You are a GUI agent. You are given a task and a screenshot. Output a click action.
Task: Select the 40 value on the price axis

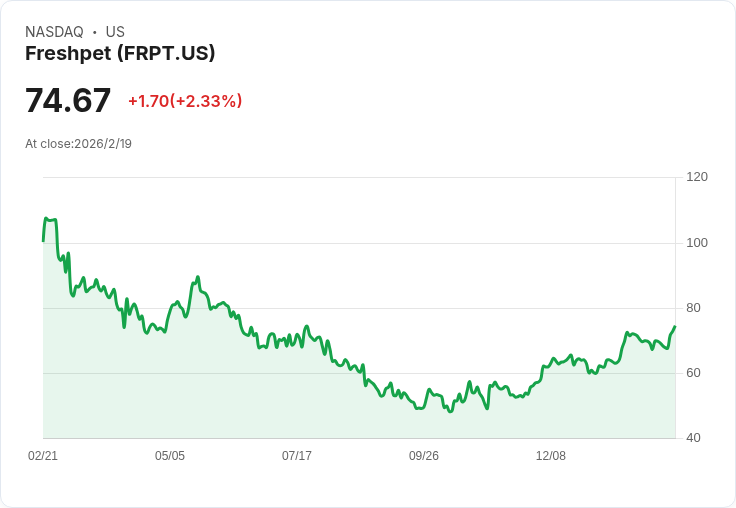click(x=694, y=438)
